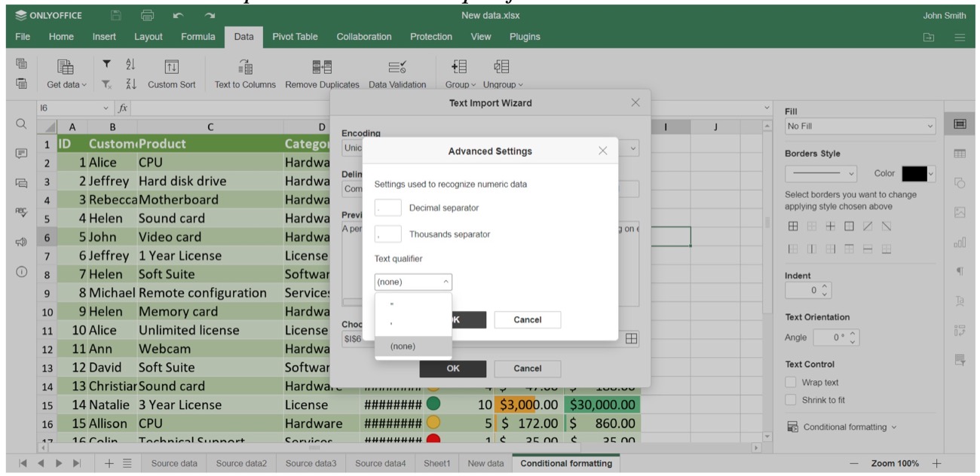Enable Shrink to fit option
This screenshot has width=980, height=476.
(x=790, y=398)
